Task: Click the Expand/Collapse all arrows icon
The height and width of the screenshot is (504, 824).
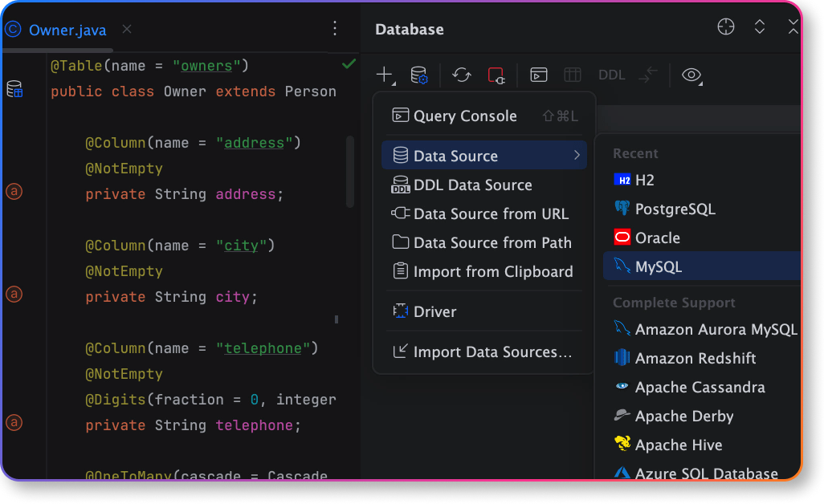Action: coord(760,26)
